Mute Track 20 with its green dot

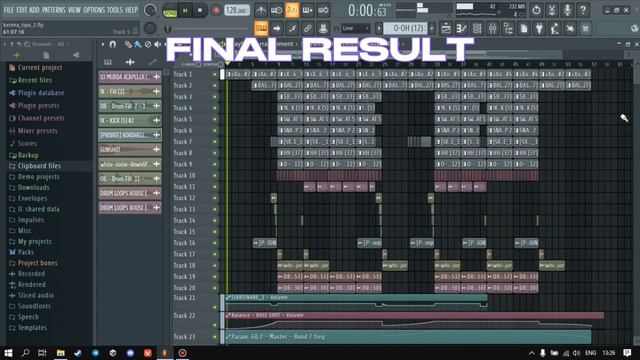point(215,288)
